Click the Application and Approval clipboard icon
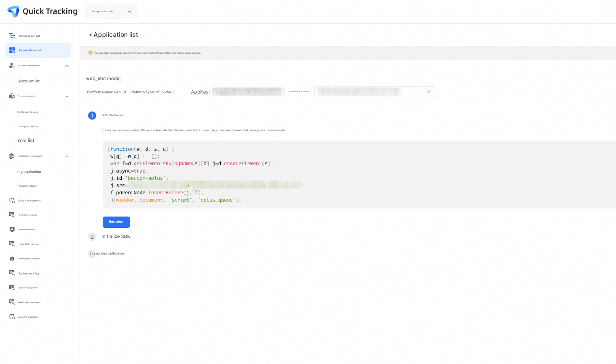616x364 pixels. click(x=12, y=156)
